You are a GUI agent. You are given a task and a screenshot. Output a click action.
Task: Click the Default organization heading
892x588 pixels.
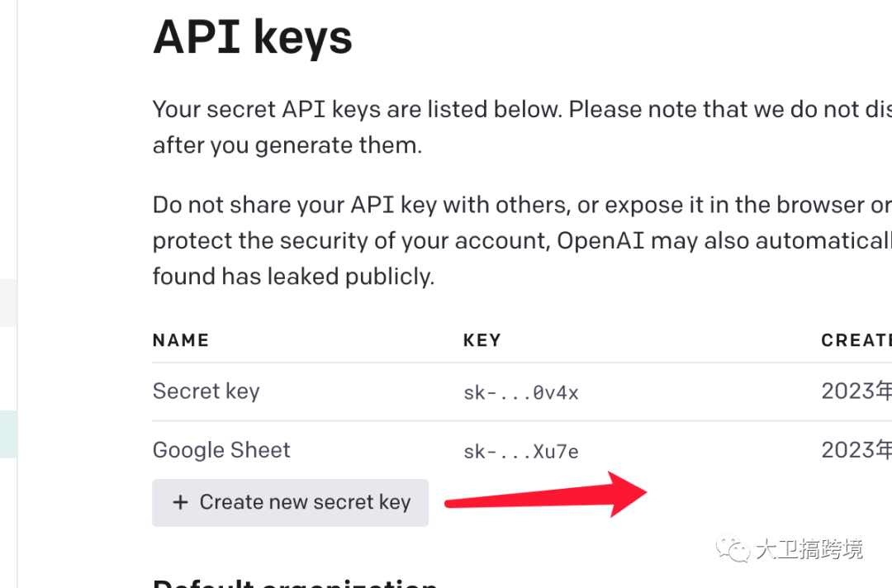tap(295, 581)
